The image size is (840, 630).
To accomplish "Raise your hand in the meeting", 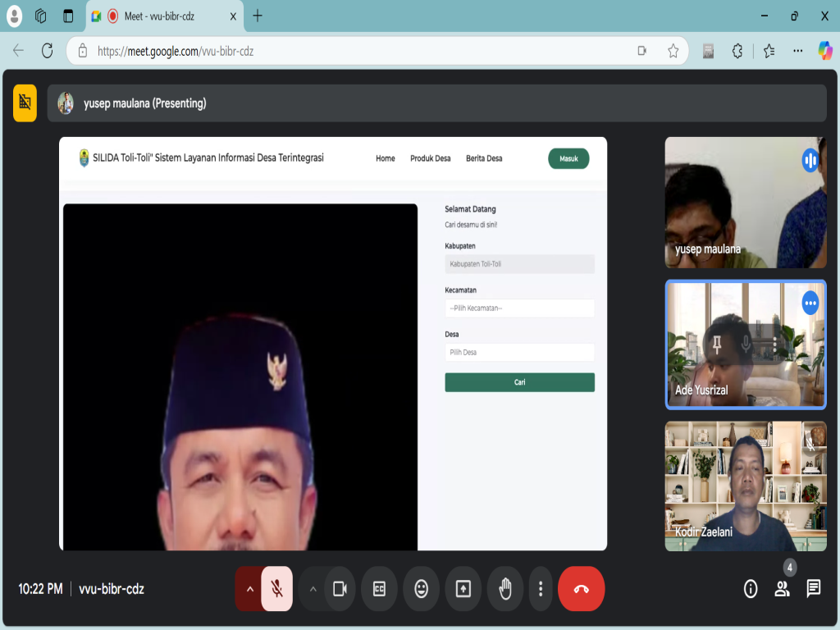I will (505, 589).
